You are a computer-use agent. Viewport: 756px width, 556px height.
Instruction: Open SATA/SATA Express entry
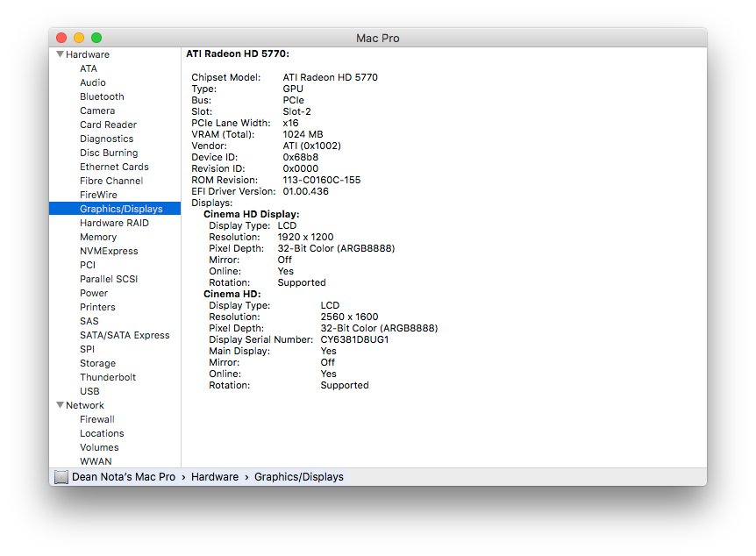125,335
